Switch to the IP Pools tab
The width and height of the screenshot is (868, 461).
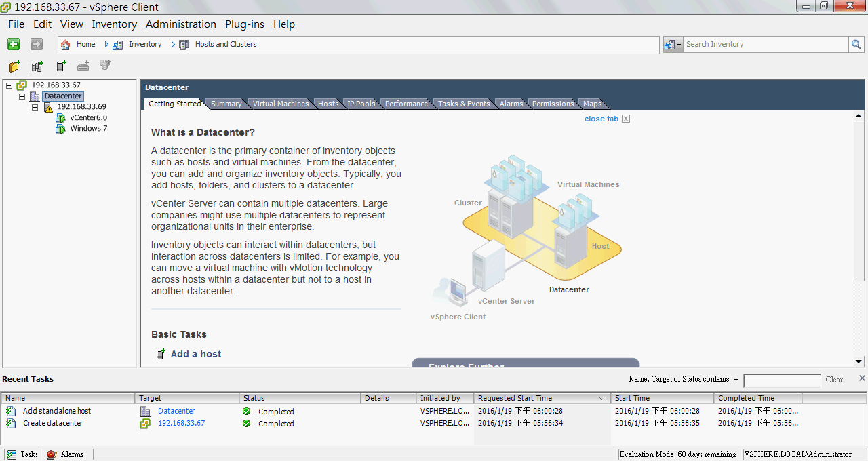pos(361,104)
